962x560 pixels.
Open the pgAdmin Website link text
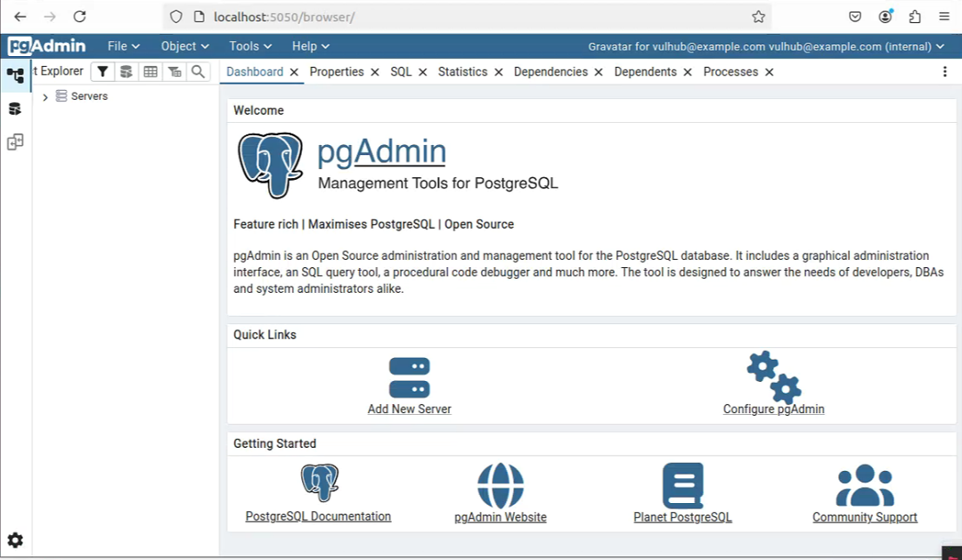click(x=501, y=517)
